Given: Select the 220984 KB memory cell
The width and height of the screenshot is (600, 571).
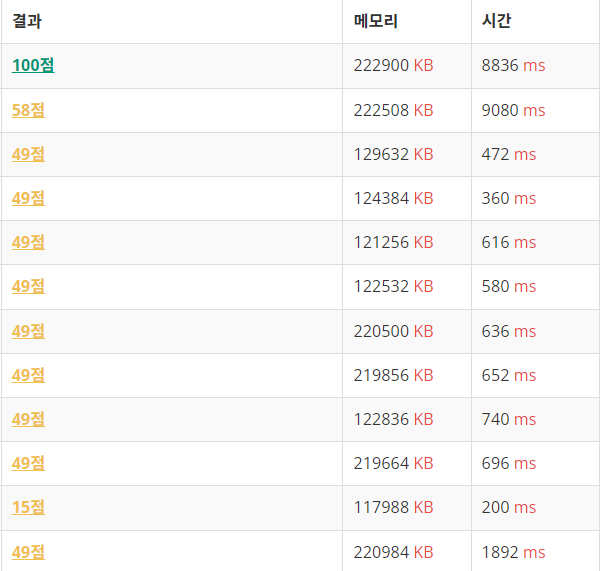Looking at the screenshot, I should coord(407,551).
